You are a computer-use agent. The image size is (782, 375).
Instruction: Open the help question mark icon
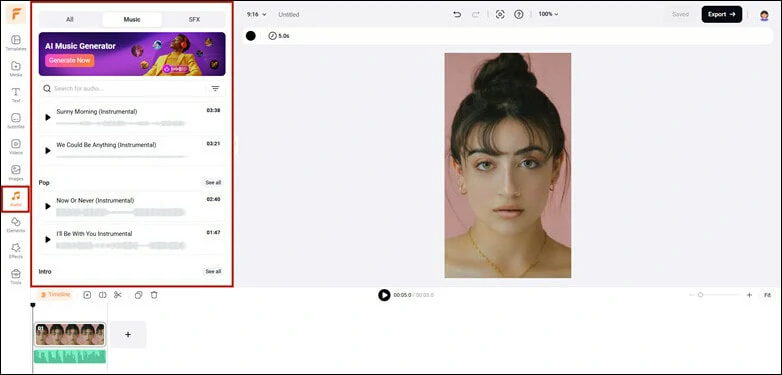click(519, 14)
